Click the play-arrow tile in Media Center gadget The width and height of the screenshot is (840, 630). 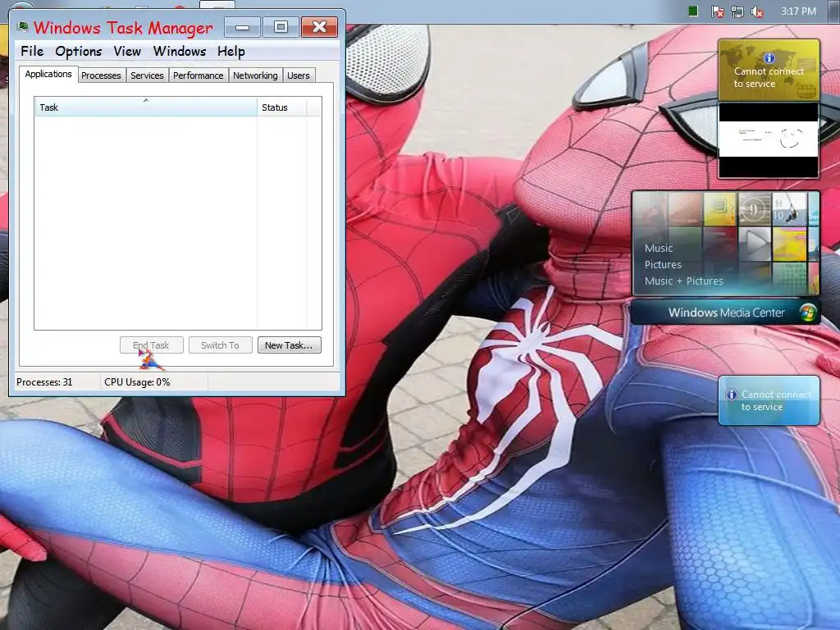point(755,244)
